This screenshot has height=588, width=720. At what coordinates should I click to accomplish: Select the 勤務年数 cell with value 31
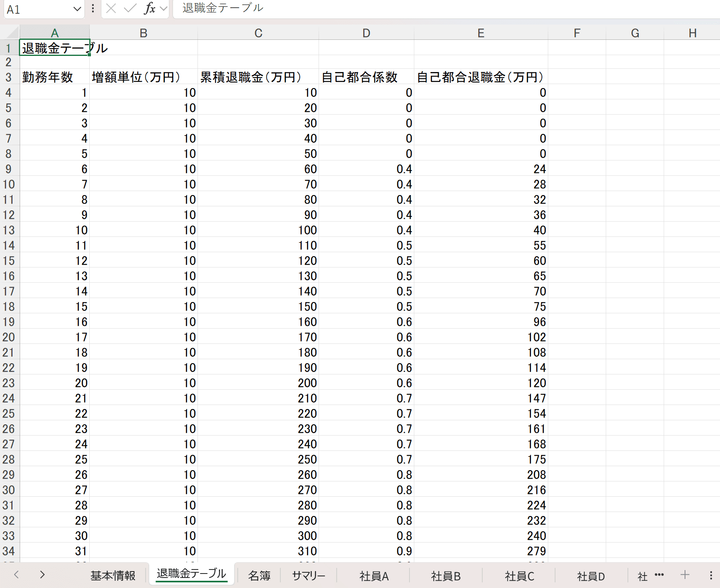tap(55, 551)
